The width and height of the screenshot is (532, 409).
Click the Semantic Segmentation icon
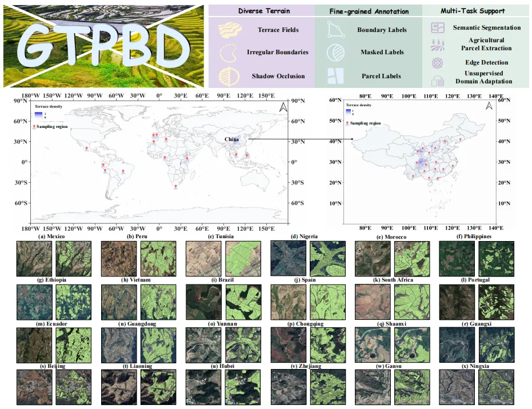click(x=438, y=27)
